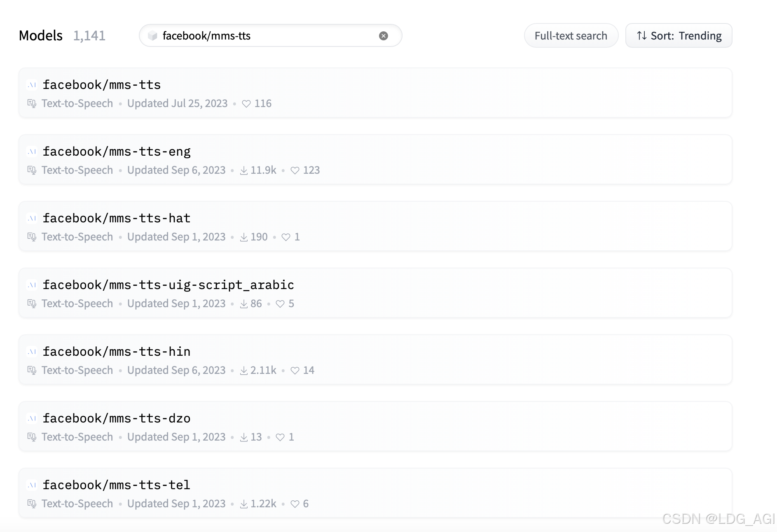The image size is (777, 532).
Task: Enable Full-text search
Action: (571, 35)
